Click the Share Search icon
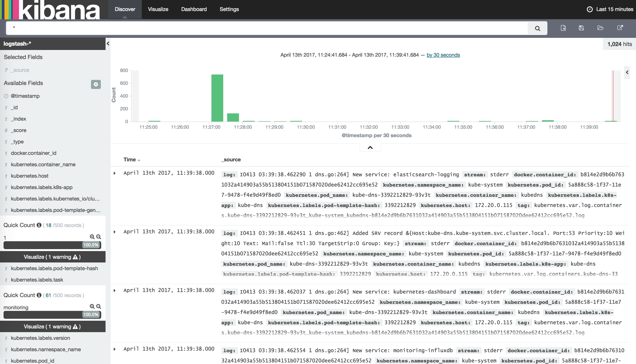This screenshot has width=636, height=364. pyautogui.click(x=620, y=28)
